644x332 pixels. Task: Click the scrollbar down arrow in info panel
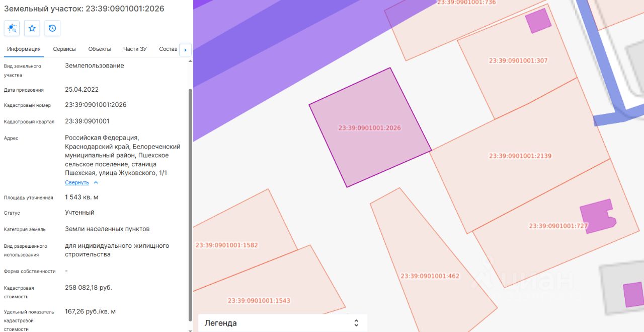(190, 329)
